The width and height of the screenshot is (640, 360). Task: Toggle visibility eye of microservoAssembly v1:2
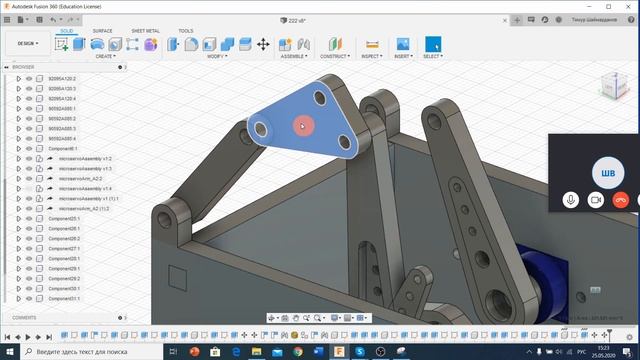(29, 158)
